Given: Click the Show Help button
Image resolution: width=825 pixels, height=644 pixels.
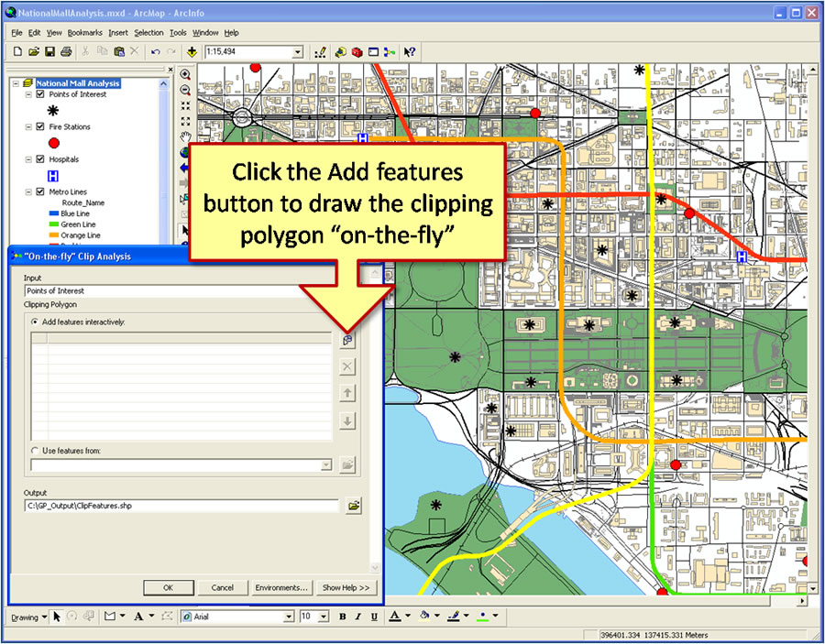Looking at the screenshot, I should tap(346, 588).
